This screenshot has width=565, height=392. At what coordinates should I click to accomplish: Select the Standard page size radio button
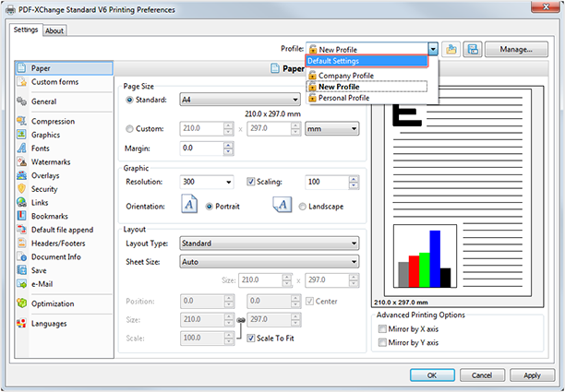tap(129, 100)
